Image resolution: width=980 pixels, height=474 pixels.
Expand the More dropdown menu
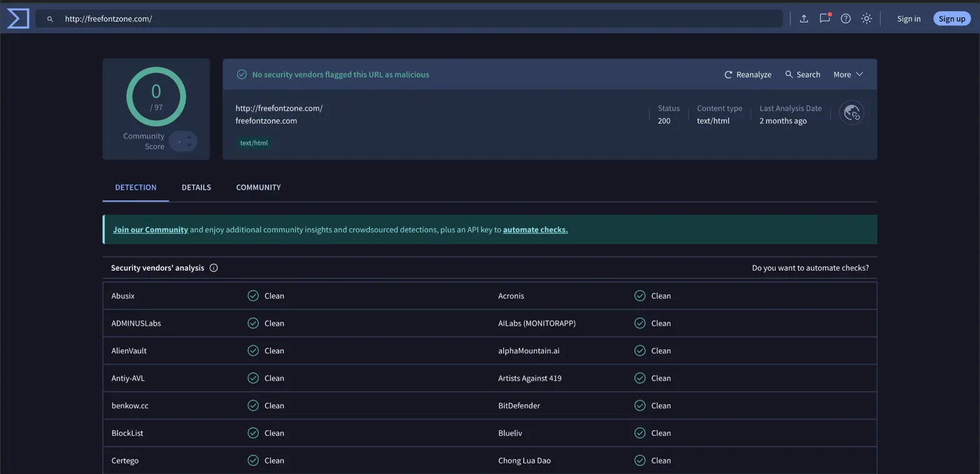click(x=848, y=74)
